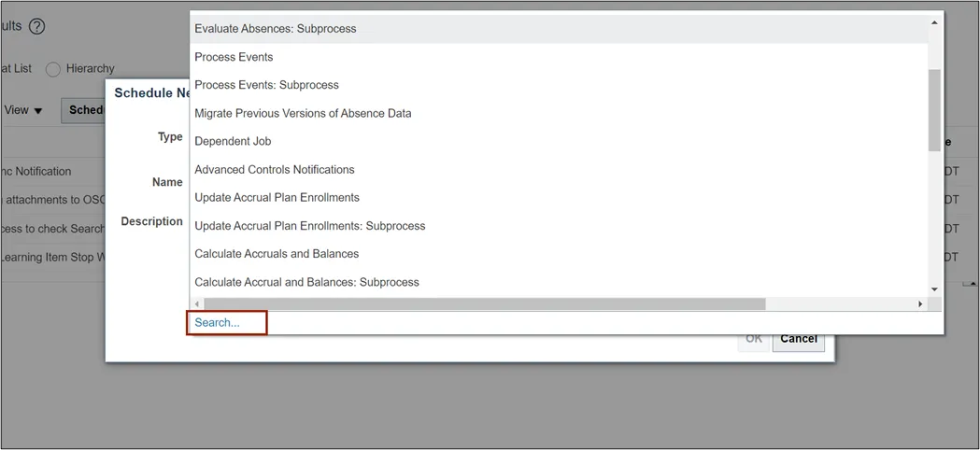Select Migrate Previous Versions of Absence Data

pyautogui.click(x=303, y=113)
